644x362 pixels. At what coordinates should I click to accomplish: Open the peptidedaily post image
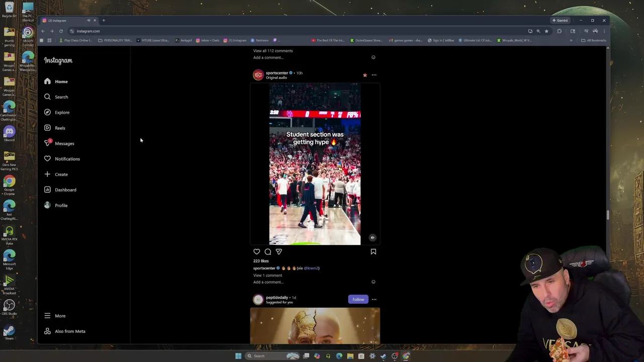tap(315, 326)
